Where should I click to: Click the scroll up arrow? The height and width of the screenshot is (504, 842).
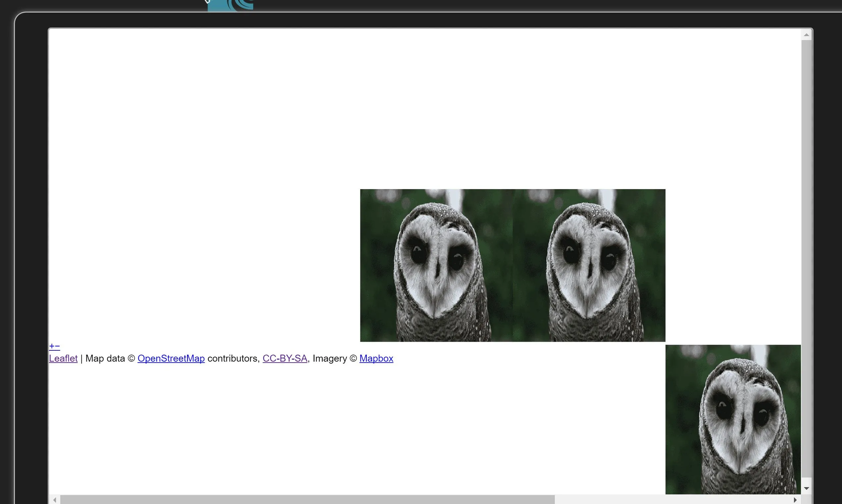[x=806, y=35]
